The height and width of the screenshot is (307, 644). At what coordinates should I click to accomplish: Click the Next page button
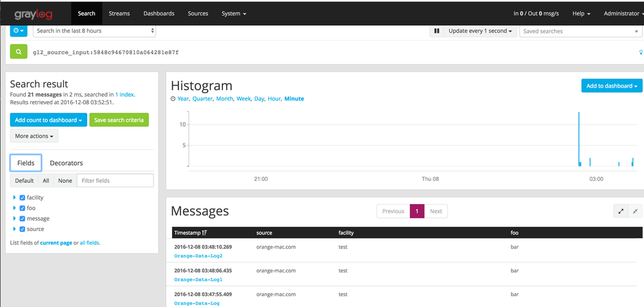[x=436, y=211]
